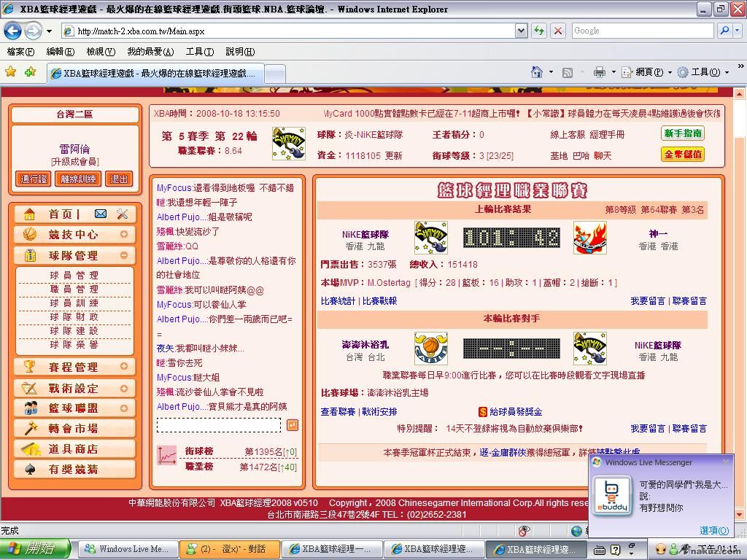Screen dimensions: 747x560
Task: Open 球員訓練 submenu item
Action: pyautogui.click(x=74, y=303)
